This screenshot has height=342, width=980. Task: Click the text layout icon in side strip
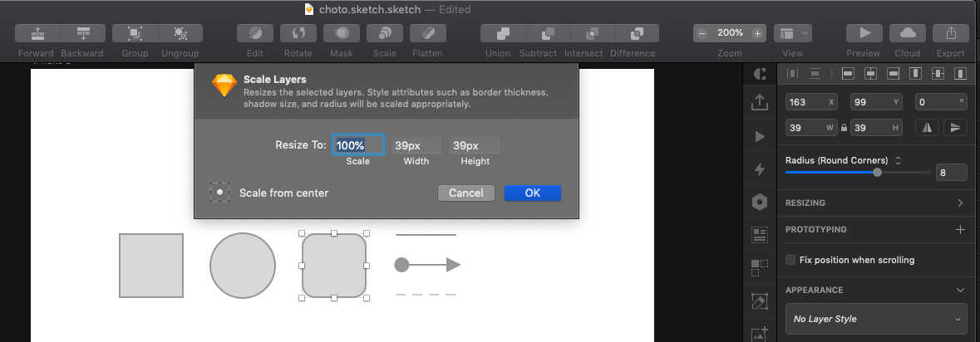[x=760, y=235]
